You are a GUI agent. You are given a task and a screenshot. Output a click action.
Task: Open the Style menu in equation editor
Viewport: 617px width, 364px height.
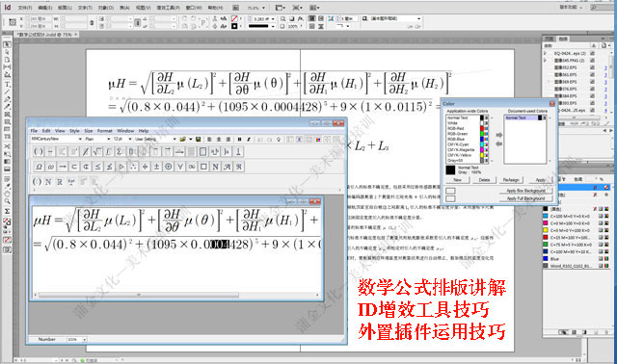(x=74, y=131)
